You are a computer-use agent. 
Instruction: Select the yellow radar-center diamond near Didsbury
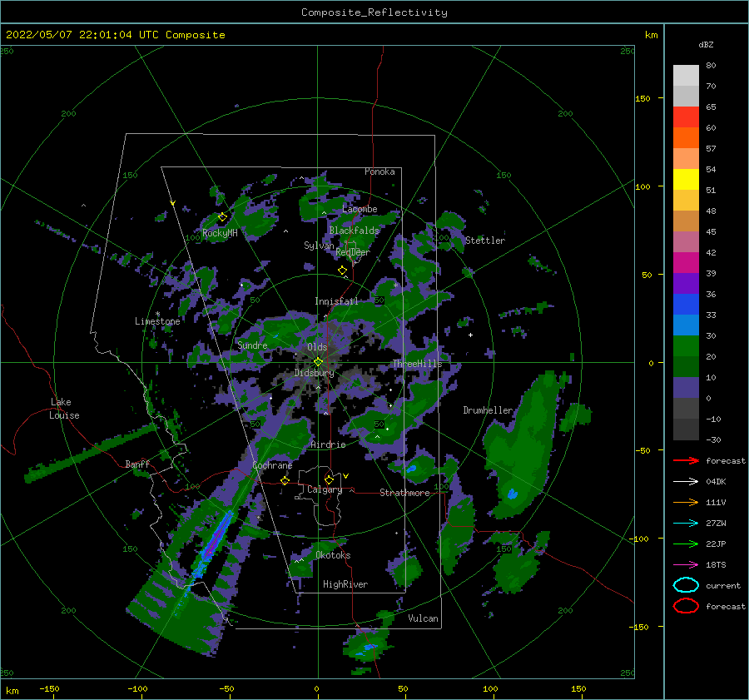318,362
